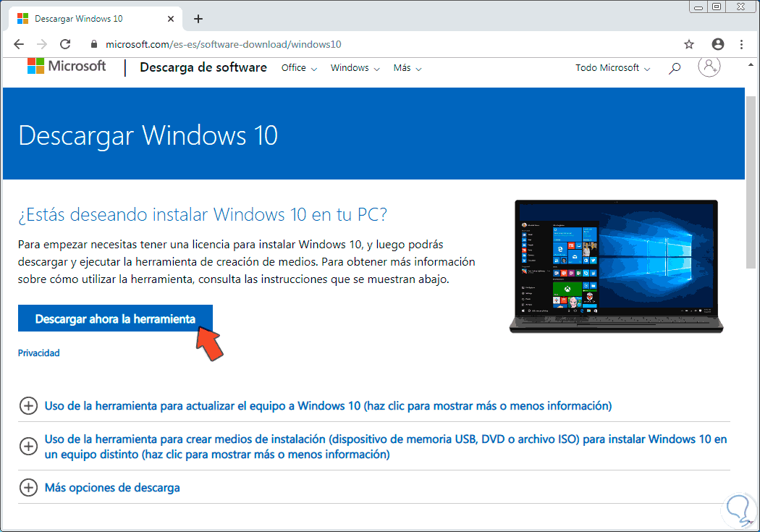Screen dimensions: 760x532
Task: Open the Chrome profile icon
Action: [x=718, y=45]
